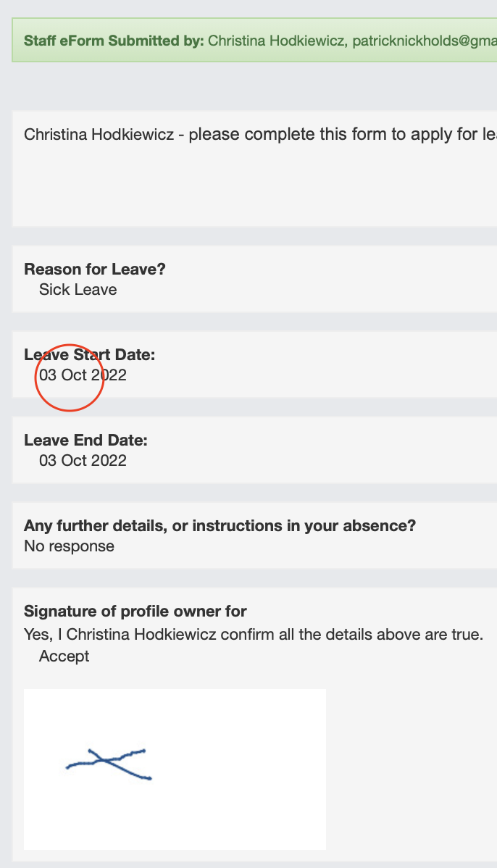This screenshot has width=497, height=868.
Task: Click the year '2022' in Leave Start Date value
Action: tap(109, 375)
